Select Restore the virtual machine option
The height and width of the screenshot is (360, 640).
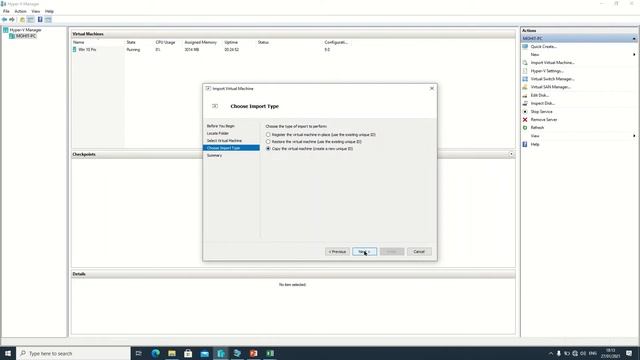268,142
